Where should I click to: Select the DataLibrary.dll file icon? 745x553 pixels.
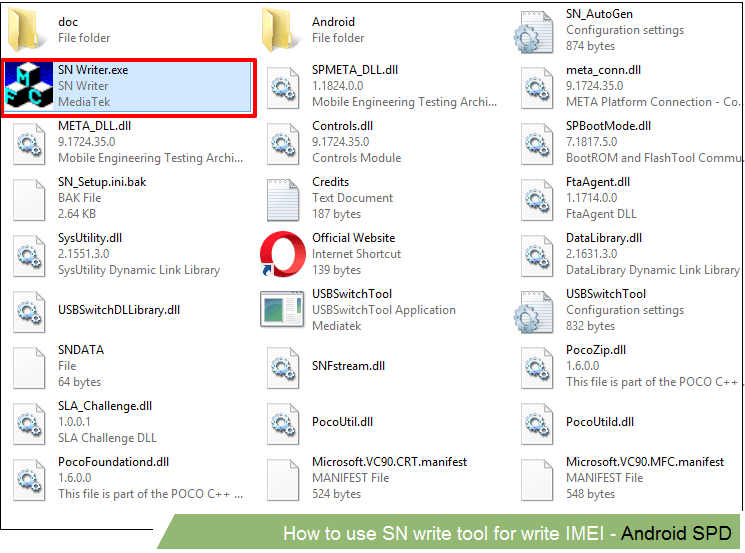pos(537,256)
